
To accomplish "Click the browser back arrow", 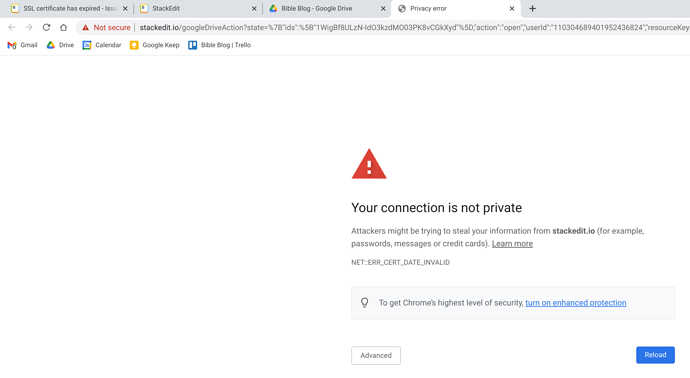I will tap(12, 27).
